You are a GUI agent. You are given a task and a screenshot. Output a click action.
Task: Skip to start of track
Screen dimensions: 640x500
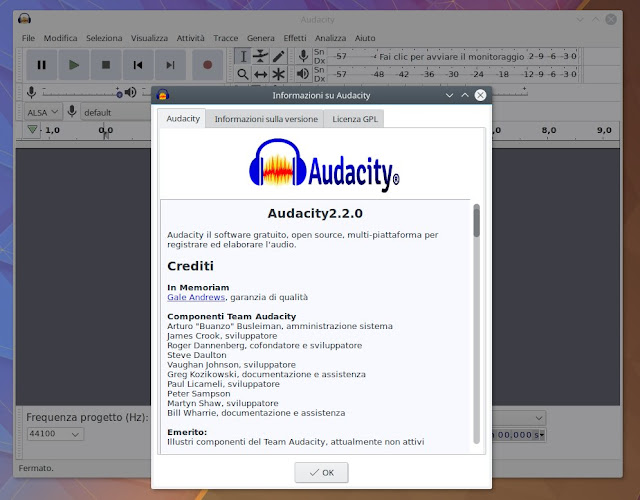pyautogui.click(x=138, y=65)
